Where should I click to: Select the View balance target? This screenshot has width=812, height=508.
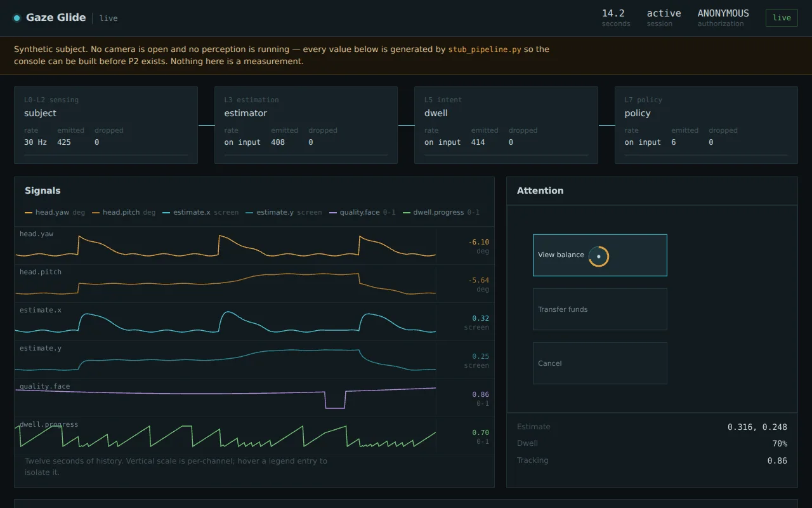pos(599,255)
